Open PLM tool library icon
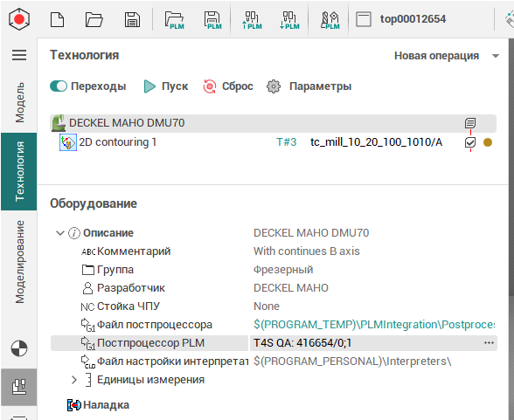This screenshot has height=420, width=514. point(330,20)
